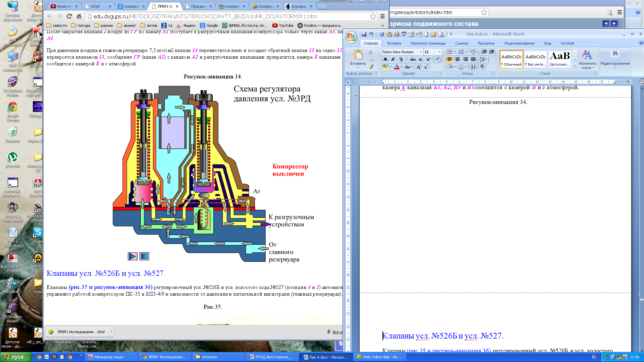Open Изменить стили dropdown

point(587,59)
